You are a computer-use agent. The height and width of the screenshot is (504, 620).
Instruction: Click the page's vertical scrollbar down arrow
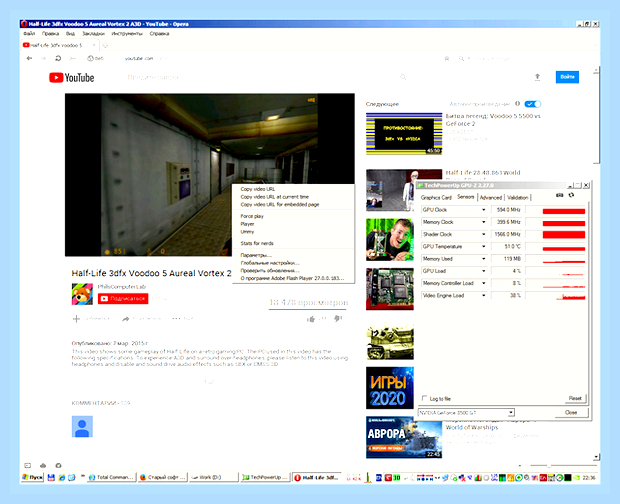pyautogui.click(x=596, y=457)
